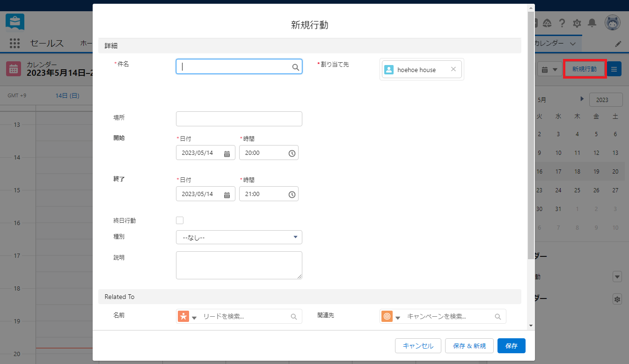Open the help question mark icon
Image resolution: width=629 pixels, height=364 pixels.
[x=562, y=23]
